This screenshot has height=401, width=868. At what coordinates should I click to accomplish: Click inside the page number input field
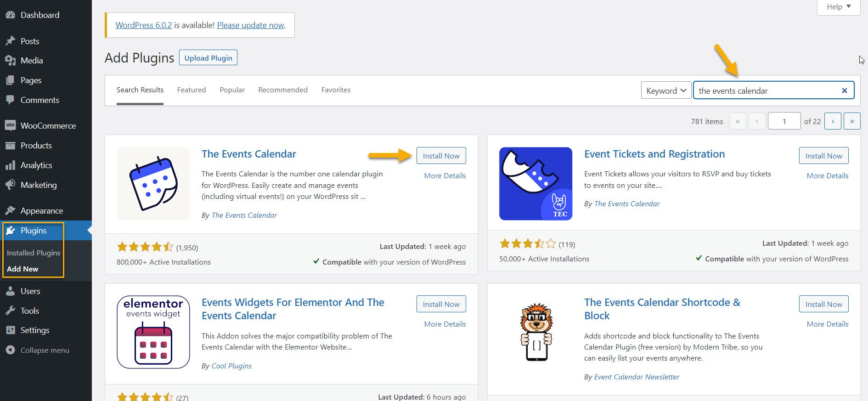pyautogui.click(x=784, y=121)
